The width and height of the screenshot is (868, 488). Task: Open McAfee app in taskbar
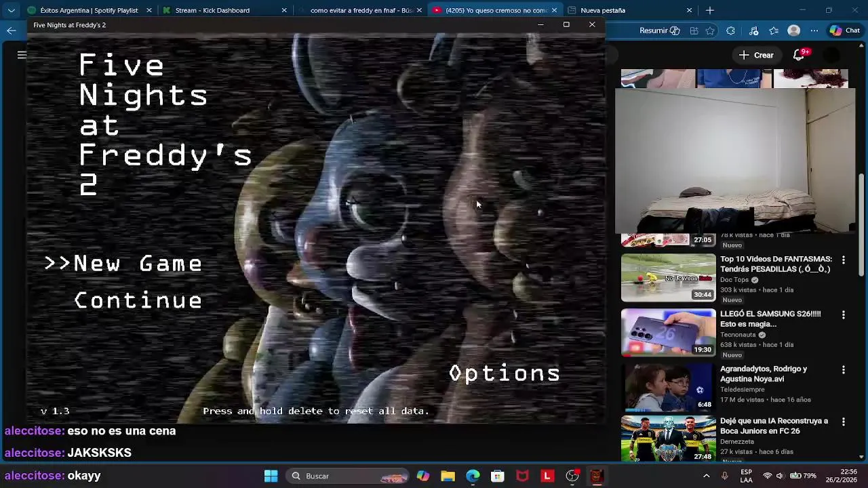(522, 476)
